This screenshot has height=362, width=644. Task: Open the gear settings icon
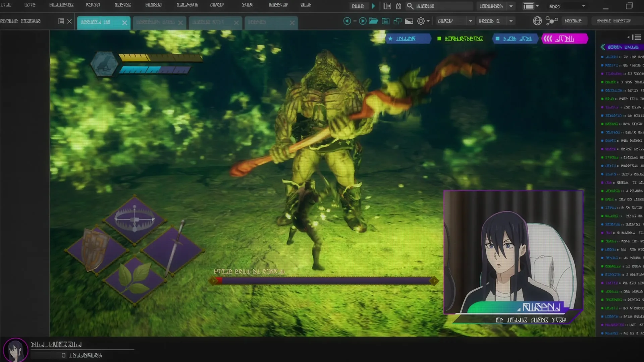pyautogui.click(x=421, y=21)
